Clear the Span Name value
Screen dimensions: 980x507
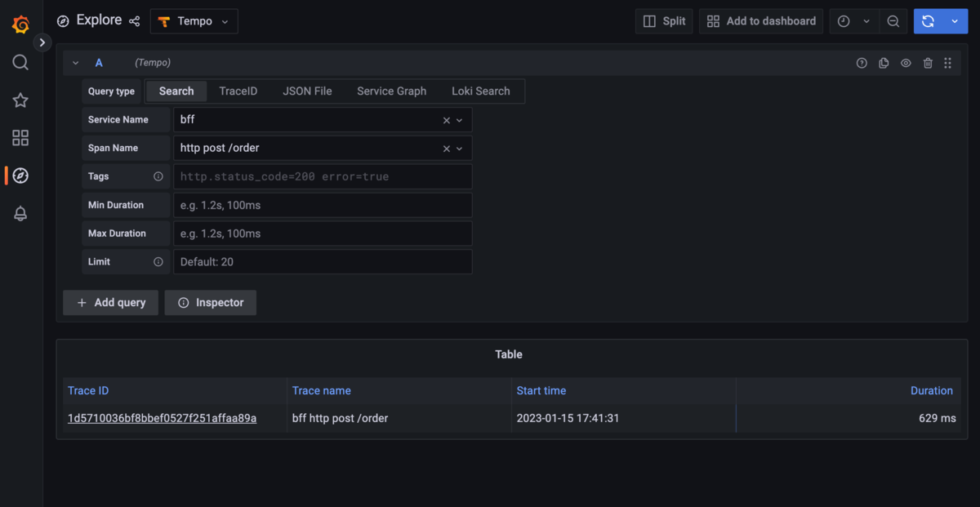[x=447, y=149]
